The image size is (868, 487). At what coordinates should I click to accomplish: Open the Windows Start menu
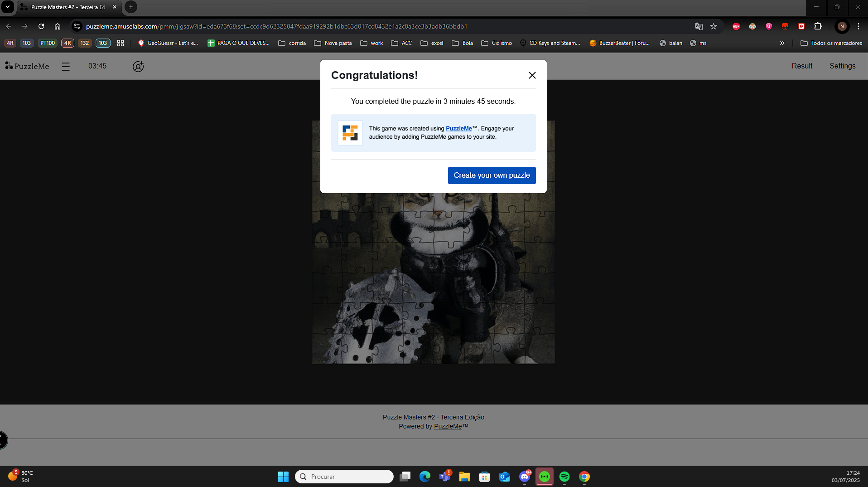click(283, 477)
